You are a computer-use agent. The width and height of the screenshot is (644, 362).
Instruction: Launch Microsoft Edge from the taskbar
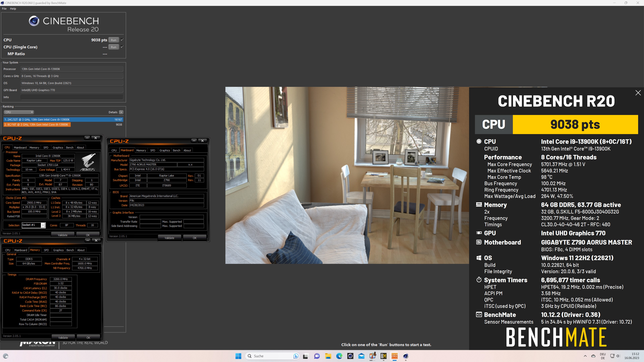pos(339,356)
